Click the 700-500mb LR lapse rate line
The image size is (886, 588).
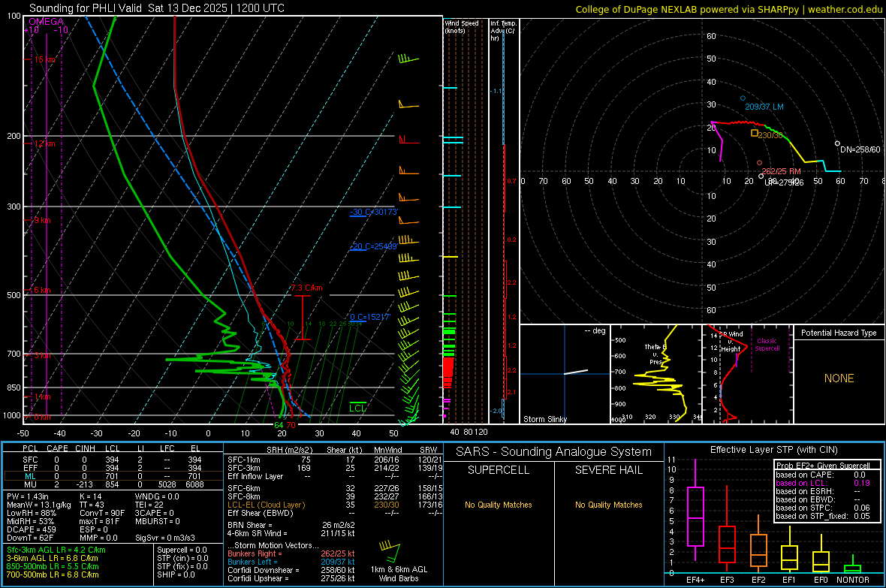(x=53, y=574)
